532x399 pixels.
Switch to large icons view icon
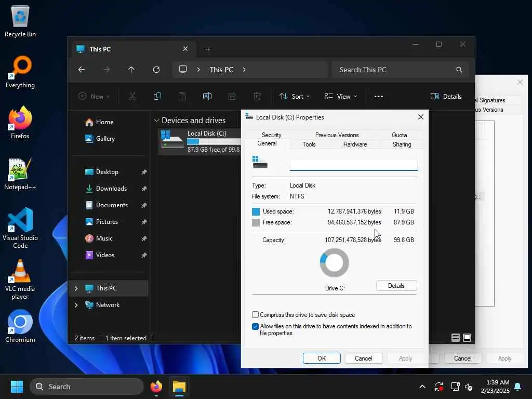[467, 338]
